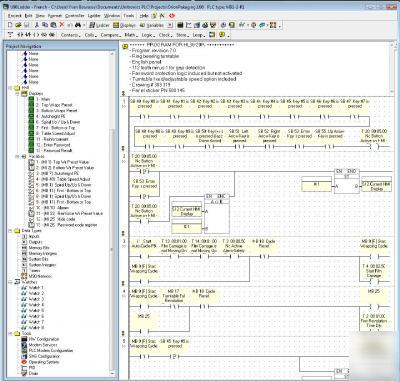This screenshot has width=400, height=382.
Task: Click the red X Delete icon
Action: (x=62, y=25)
